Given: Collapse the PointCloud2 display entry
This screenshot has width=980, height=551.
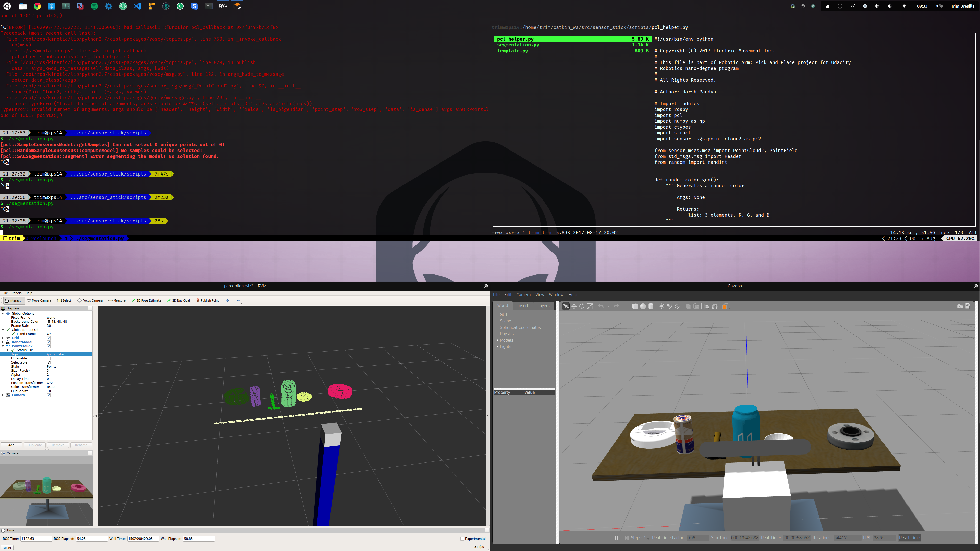Looking at the screenshot, I should pyautogui.click(x=3, y=346).
